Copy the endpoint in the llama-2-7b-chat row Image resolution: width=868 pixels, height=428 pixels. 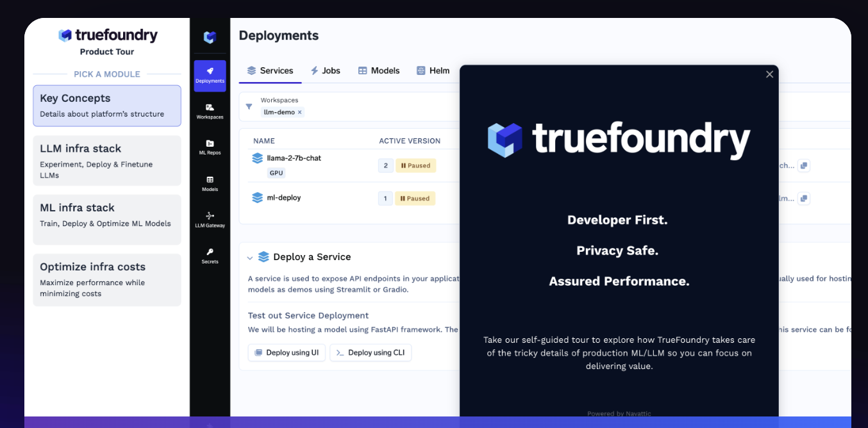click(804, 165)
